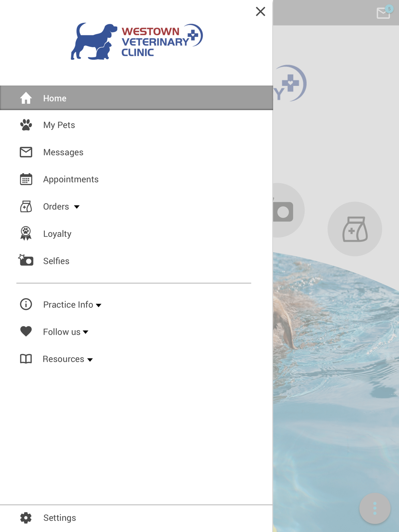Open the inbox envelope with badge
Viewport: 399px width, 532px height.
tap(383, 13)
